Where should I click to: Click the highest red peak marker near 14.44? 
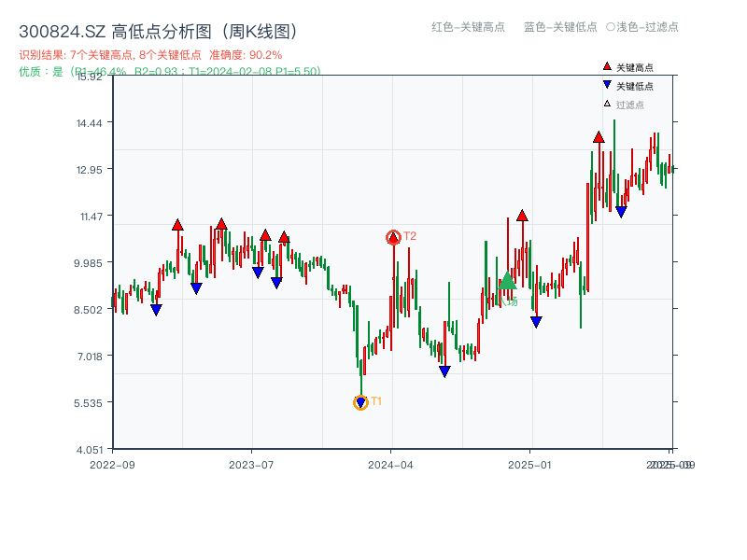(x=597, y=137)
